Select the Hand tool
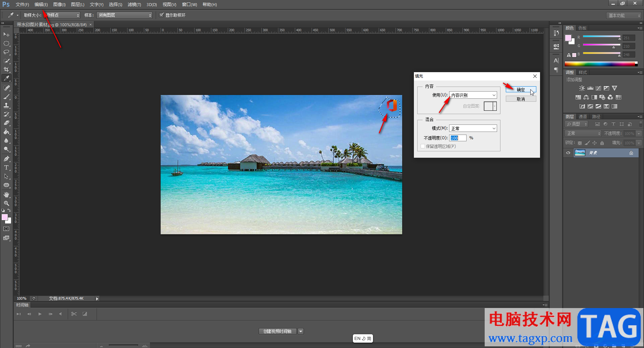The height and width of the screenshot is (348, 644). point(6,195)
